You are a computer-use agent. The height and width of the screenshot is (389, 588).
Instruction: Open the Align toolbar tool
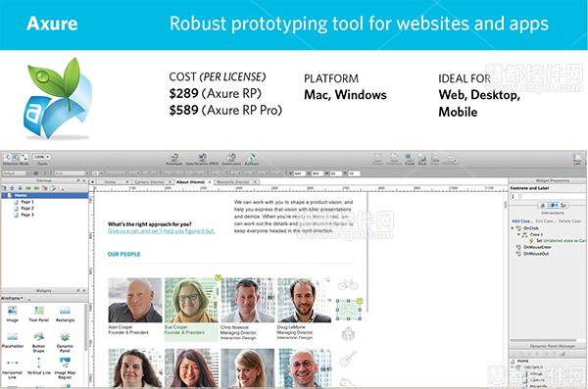(x=434, y=159)
